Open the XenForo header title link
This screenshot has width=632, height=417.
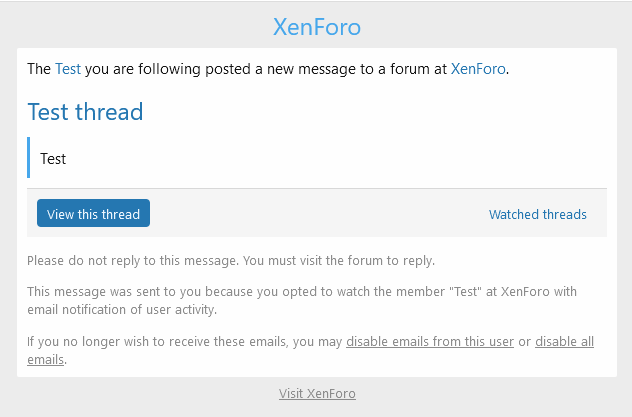[x=317, y=27]
